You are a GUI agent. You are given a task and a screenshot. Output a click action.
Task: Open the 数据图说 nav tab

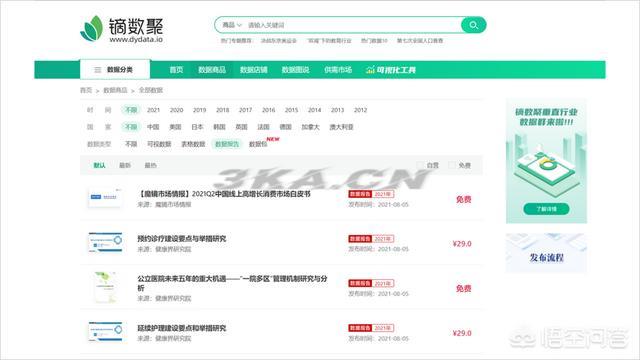[x=295, y=70]
